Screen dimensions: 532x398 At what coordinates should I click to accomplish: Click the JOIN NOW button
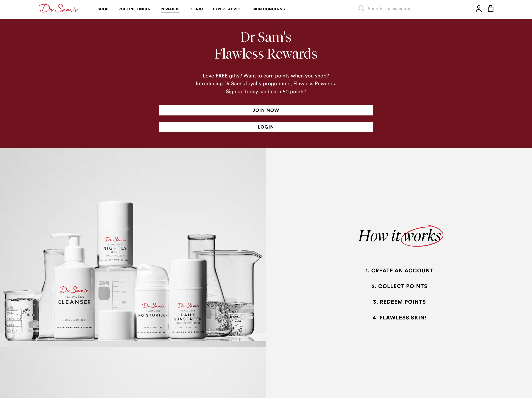pyautogui.click(x=266, y=110)
